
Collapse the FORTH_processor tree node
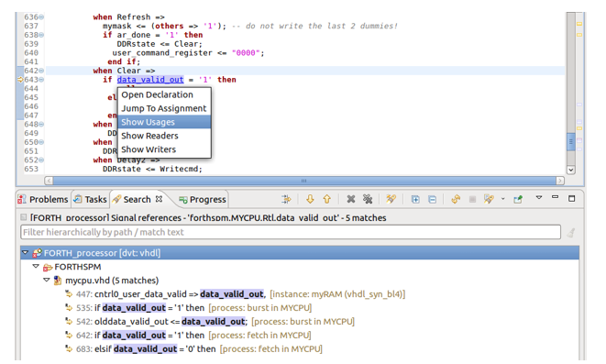(26, 253)
